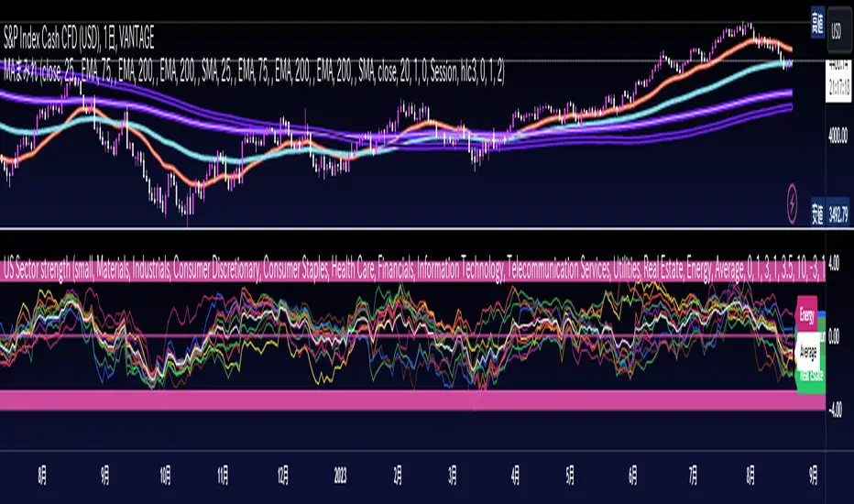The width and height of the screenshot is (854, 504).
Task: Click the 12月 time axis label
Action: click(x=282, y=477)
